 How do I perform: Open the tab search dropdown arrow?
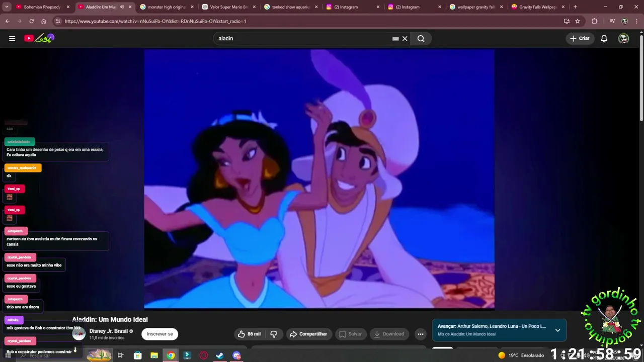tap(7, 7)
